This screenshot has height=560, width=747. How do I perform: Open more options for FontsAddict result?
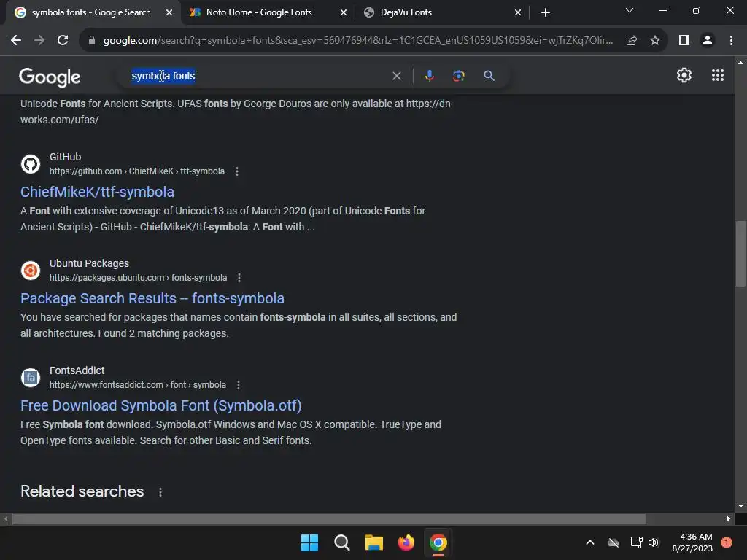239,385
